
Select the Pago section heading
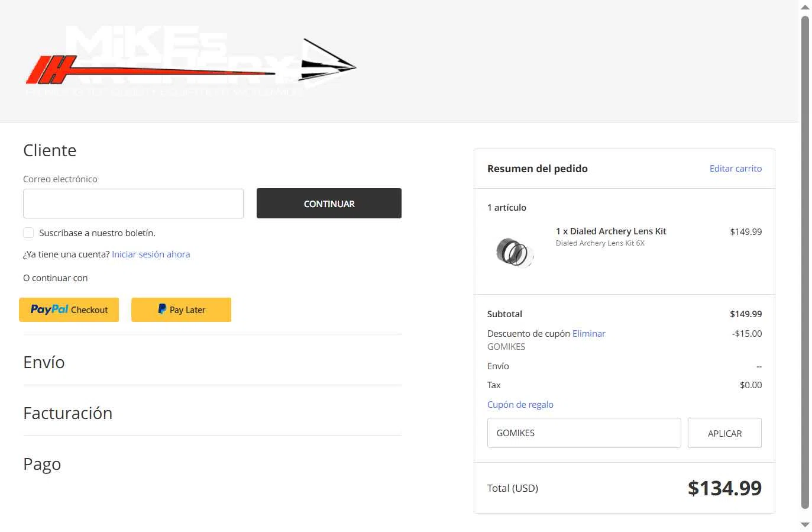tap(42, 464)
